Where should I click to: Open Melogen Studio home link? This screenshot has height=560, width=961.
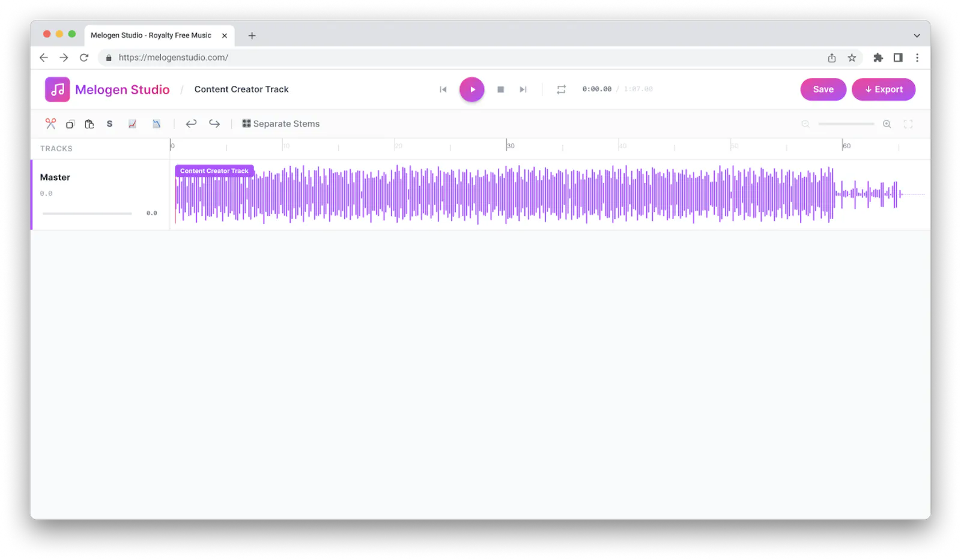point(123,89)
